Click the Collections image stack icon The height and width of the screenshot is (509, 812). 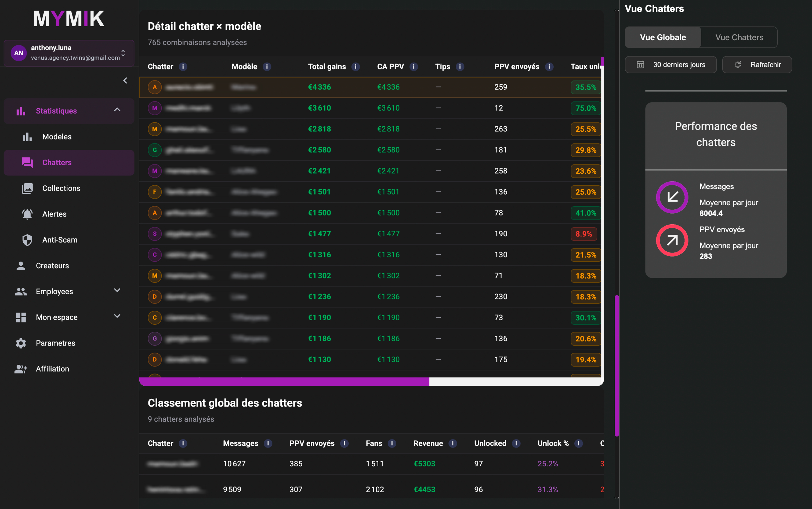(27, 188)
